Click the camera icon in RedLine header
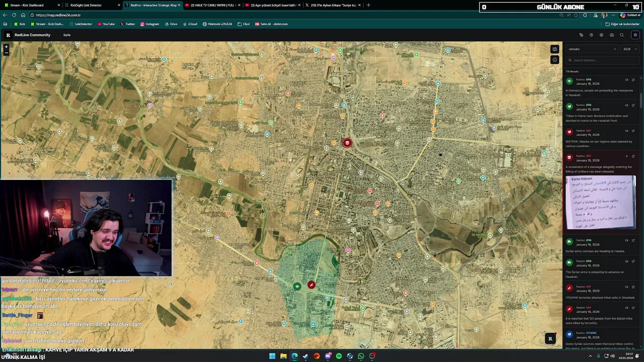This screenshot has width=644, height=362. pyautogui.click(x=611, y=35)
